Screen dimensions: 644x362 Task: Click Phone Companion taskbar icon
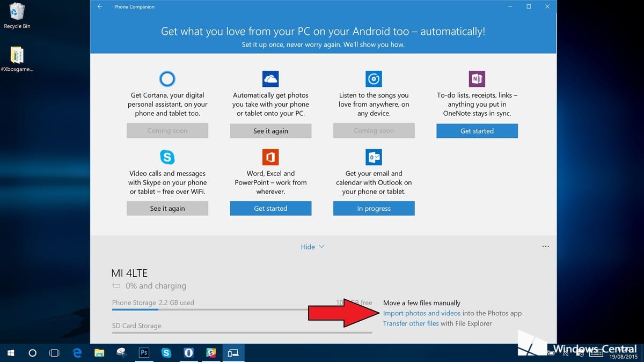(x=233, y=353)
